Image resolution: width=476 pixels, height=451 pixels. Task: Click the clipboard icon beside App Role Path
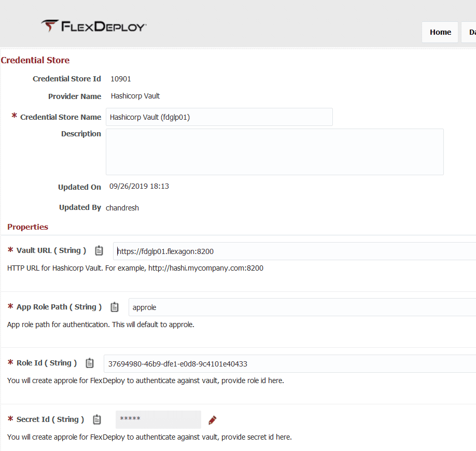[115, 307]
